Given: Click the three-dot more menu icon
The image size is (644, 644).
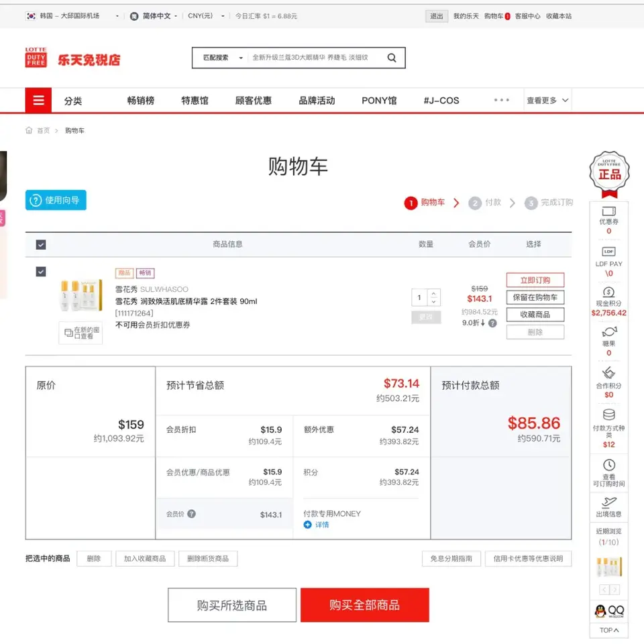Looking at the screenshot, I should click(502, 100).
